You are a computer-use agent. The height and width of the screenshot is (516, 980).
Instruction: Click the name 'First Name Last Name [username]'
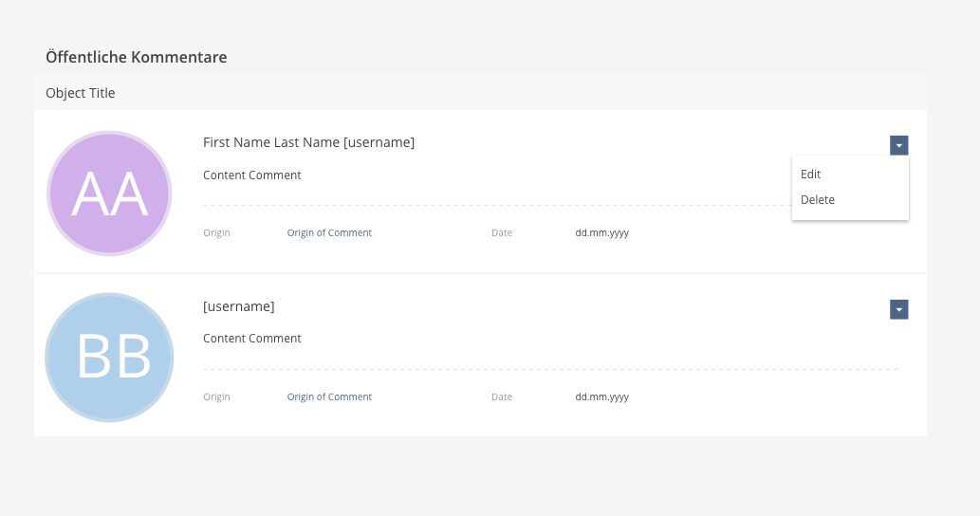pyautogui.click(x=308, y=142)
